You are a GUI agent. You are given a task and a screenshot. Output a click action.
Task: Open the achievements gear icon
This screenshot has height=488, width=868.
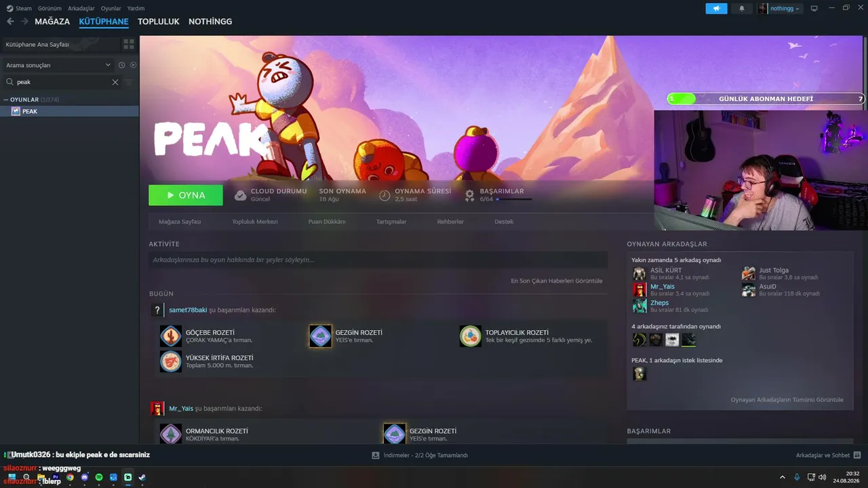(x=469, y=195)
